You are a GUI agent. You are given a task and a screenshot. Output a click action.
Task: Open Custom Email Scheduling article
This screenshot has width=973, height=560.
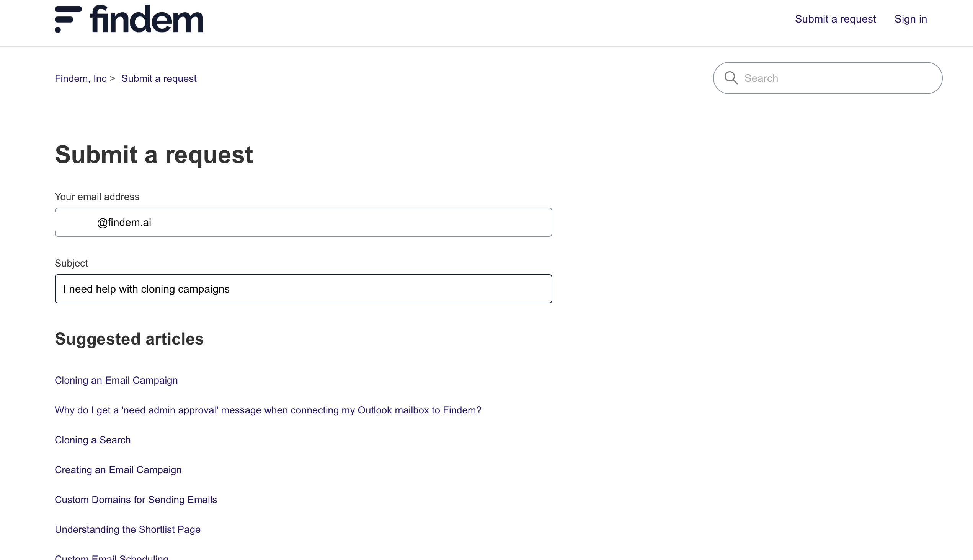tap(112, 557)
